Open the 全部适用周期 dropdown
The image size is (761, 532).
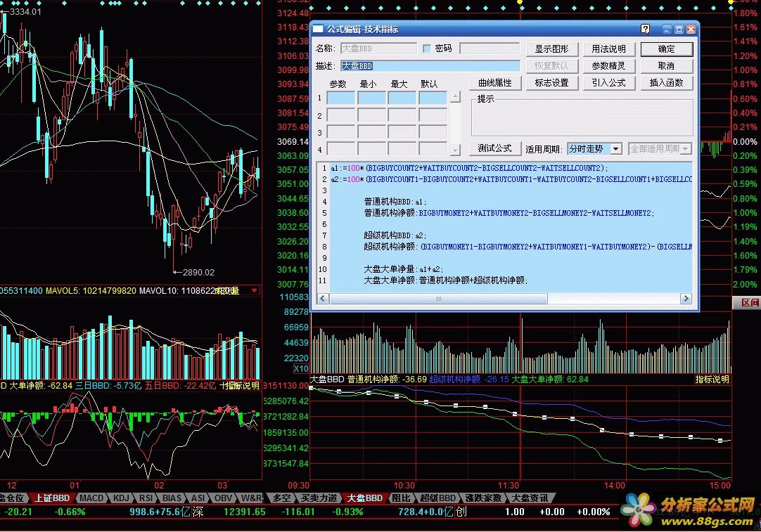point(686,149)
